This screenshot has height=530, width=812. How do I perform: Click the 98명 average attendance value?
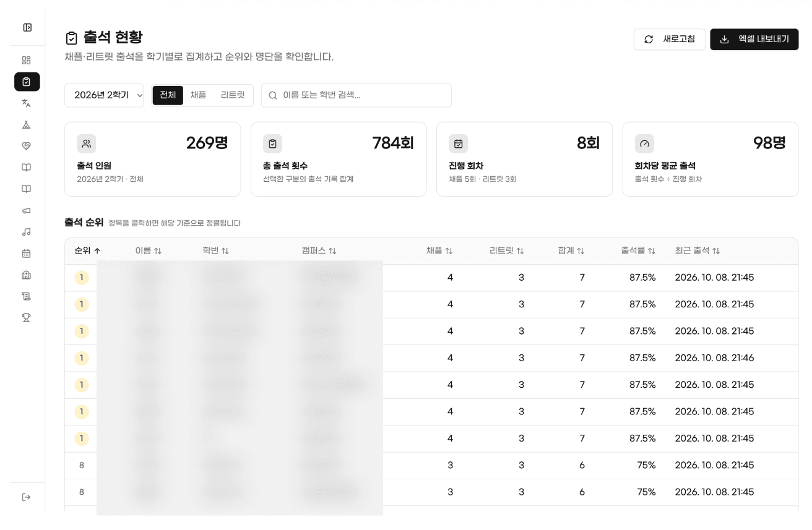coord(769,143)
